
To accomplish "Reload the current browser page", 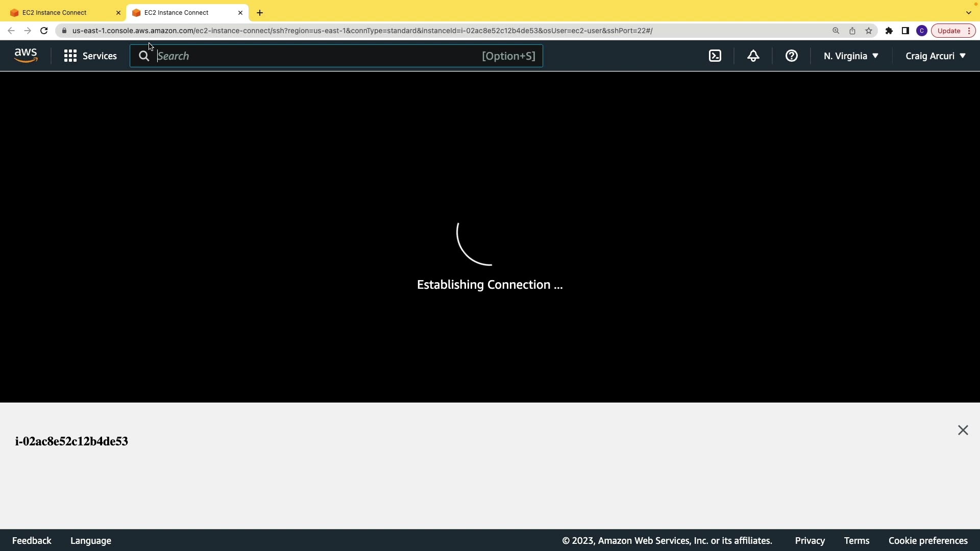I will (44, 31).
